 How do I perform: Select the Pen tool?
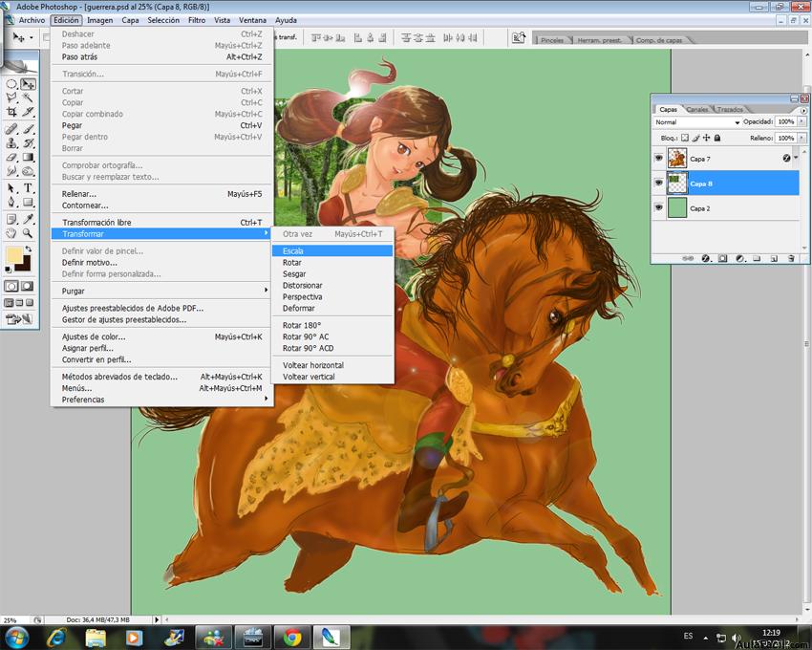click(x=11, y=202)
